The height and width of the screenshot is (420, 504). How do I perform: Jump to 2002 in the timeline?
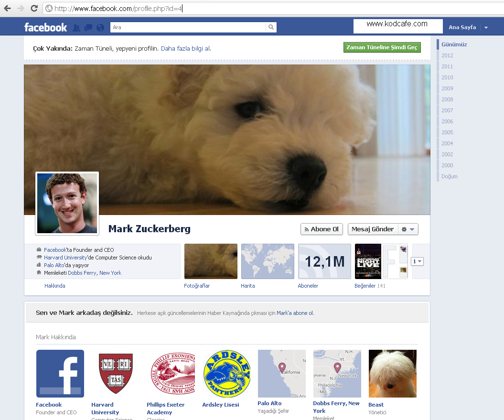(x=447, y=154)
